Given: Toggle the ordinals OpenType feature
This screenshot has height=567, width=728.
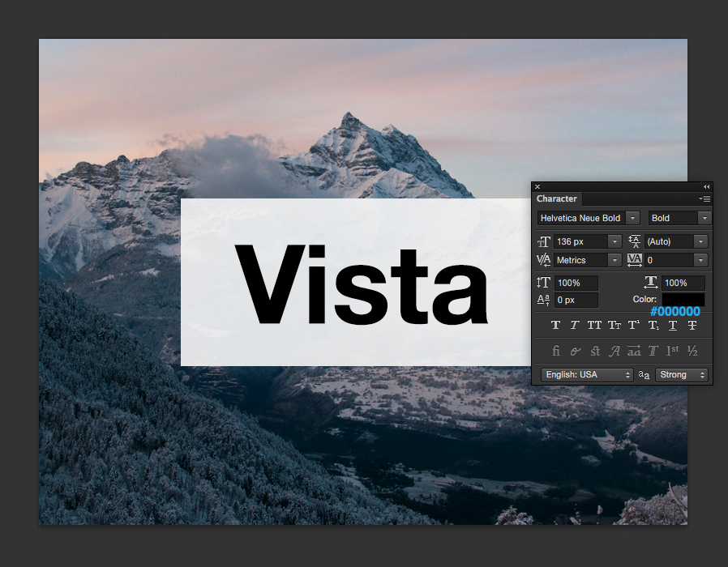Looking at the screenshot, I should click(672, 351).
